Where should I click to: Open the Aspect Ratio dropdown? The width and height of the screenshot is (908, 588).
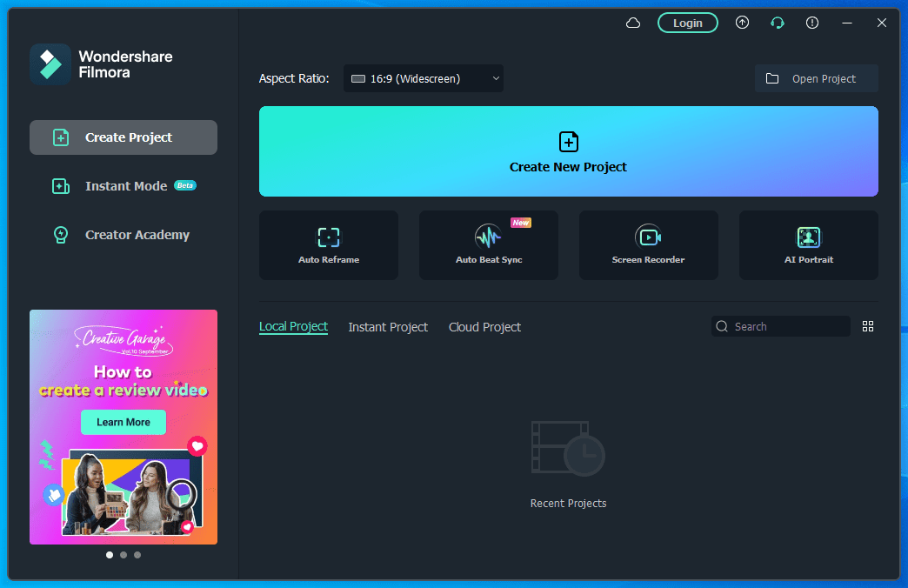(424, 78)
